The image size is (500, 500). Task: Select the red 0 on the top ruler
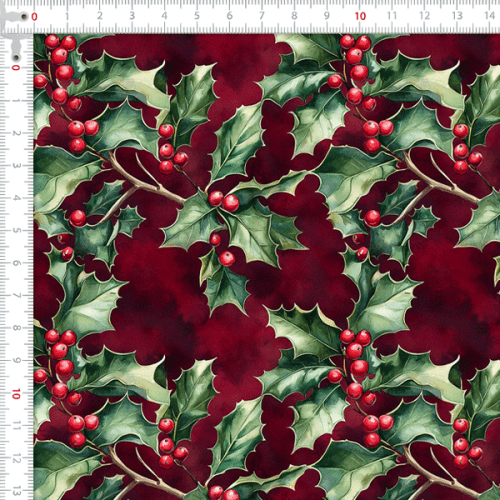tap(34, 17)
